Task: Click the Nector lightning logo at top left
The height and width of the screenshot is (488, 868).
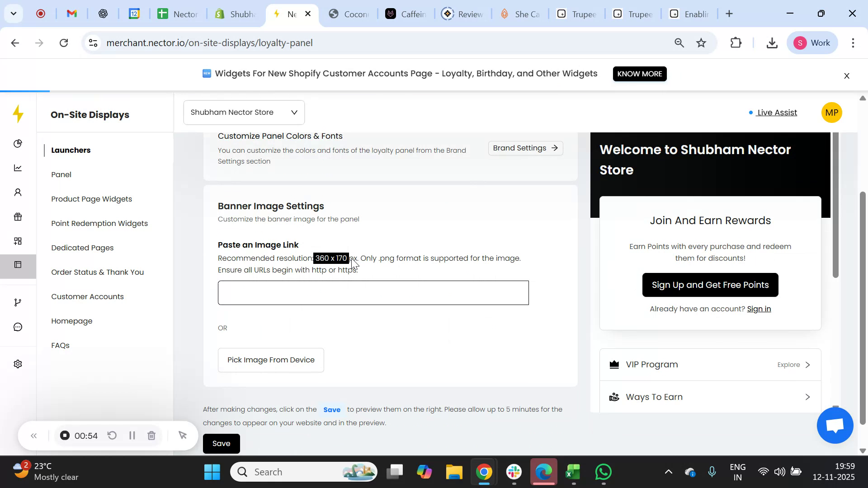Action: (x=18, y=114)
